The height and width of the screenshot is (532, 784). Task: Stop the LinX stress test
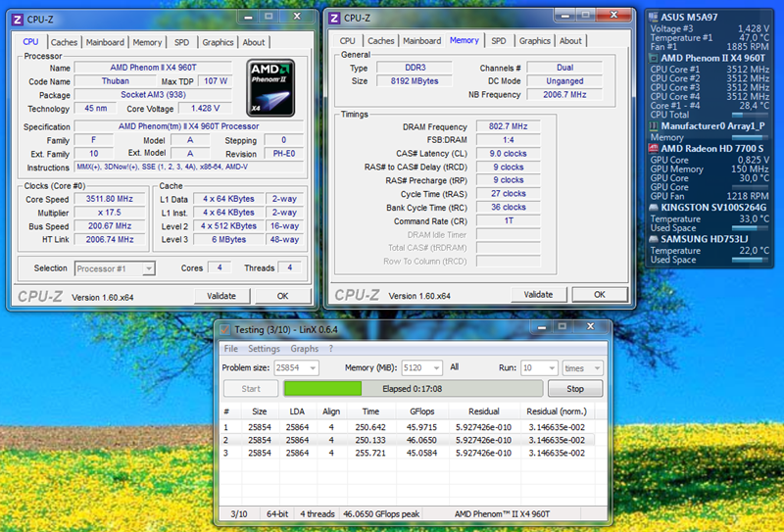coord(575,389)
